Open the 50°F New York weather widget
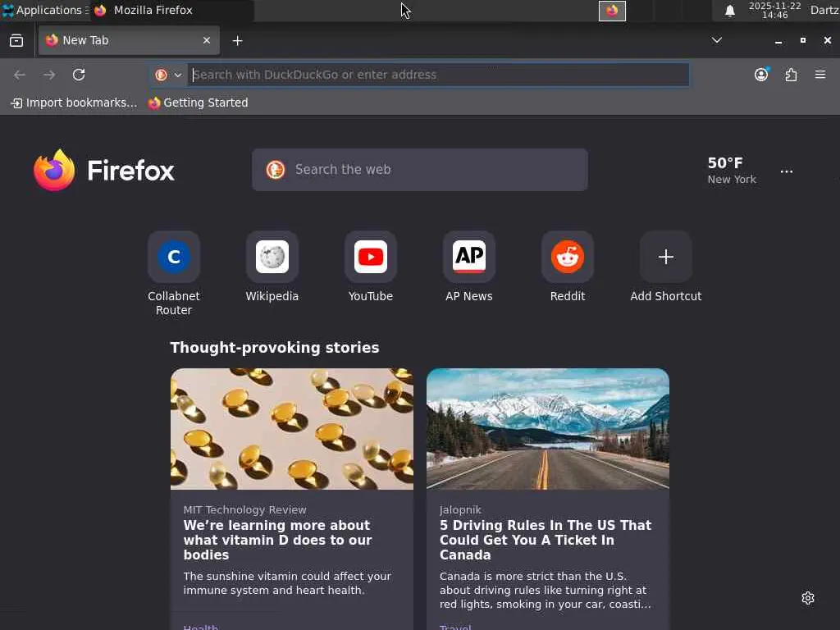840x630 pixels. point(731,171)
